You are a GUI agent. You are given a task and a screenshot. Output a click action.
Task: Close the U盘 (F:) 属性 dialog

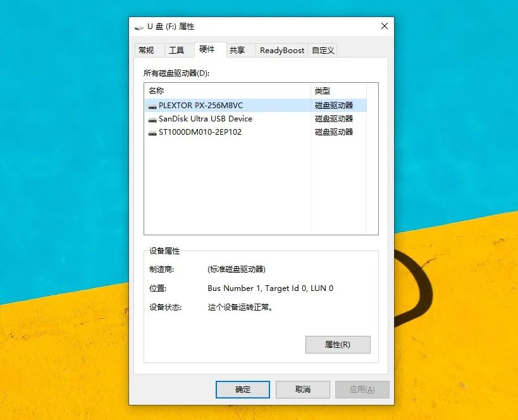tap(384, 26)
